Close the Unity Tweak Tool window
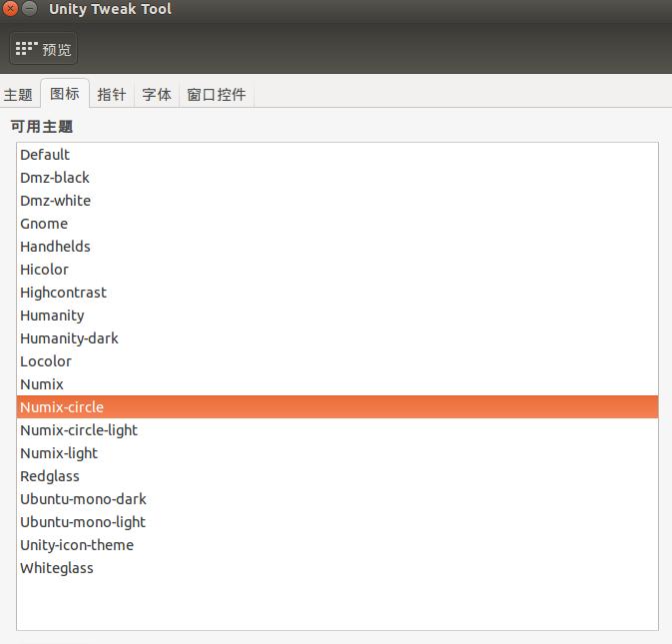 click(x=10, y=9)
